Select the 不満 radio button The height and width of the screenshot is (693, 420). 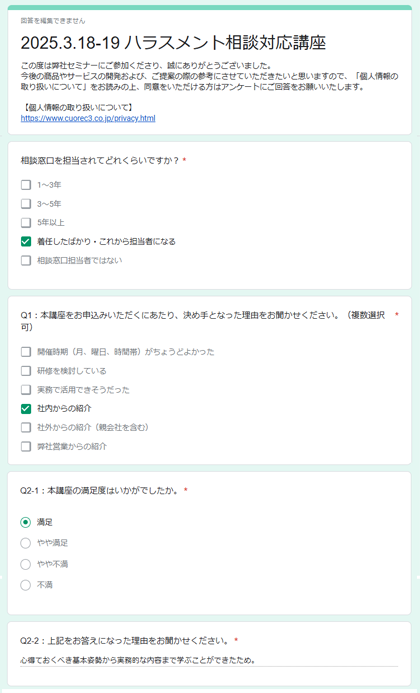coord(26,585)
